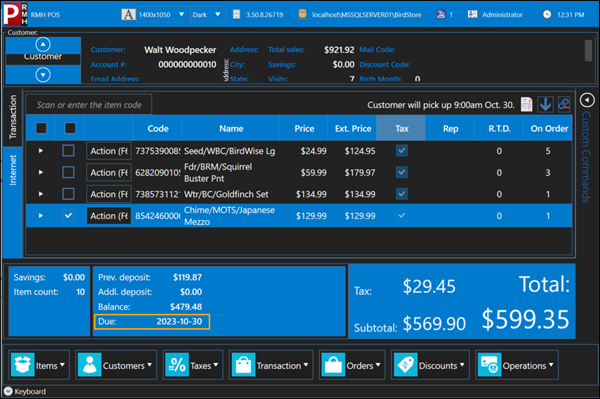Toggle Tax checkbox for Squirrel Buster Pnt

401,172
